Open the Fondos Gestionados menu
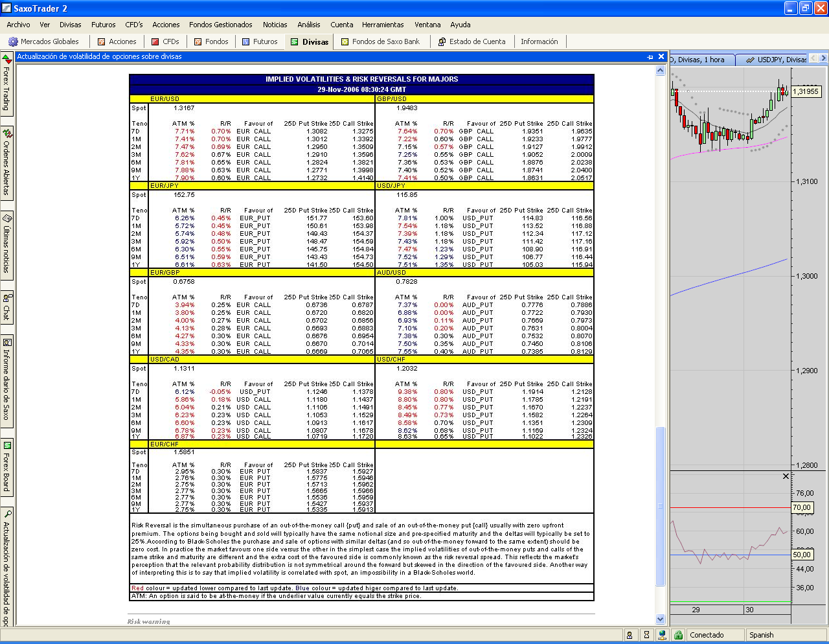The image size is (829, 644). tap(221, 25)
